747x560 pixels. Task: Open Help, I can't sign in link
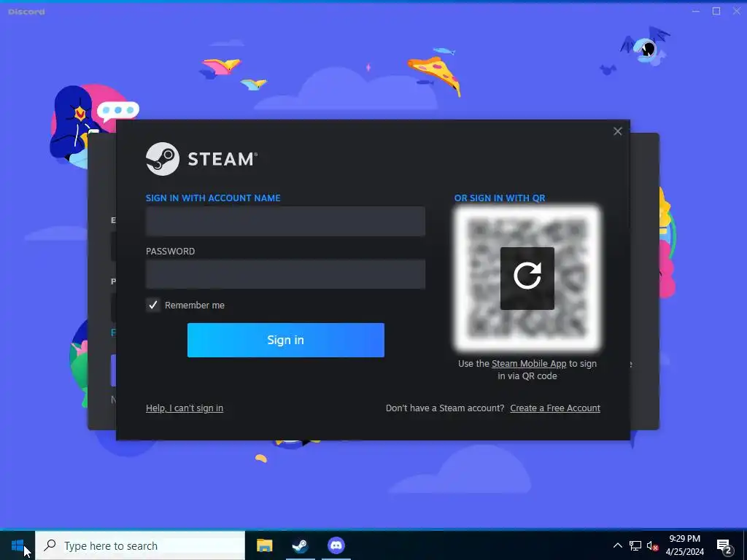[185, 408]
